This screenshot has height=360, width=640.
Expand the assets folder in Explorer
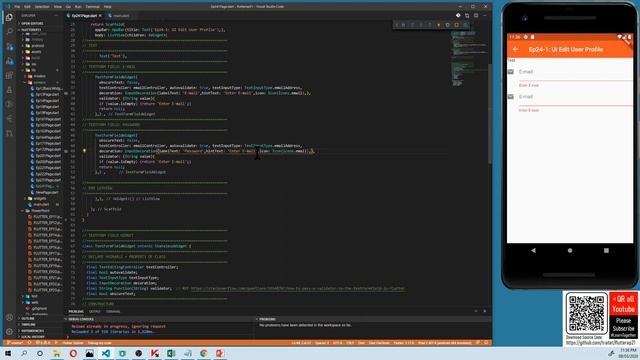[37, 52]
